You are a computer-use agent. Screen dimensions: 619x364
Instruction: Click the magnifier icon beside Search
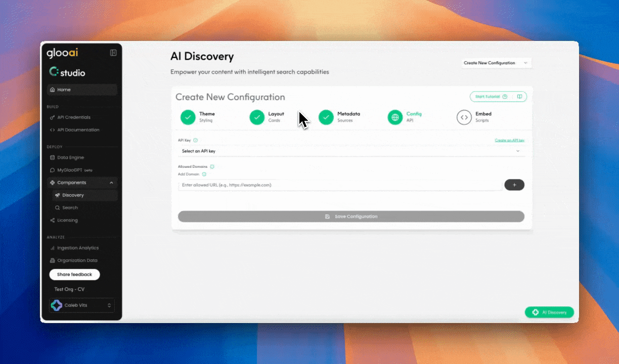(58, 208)
